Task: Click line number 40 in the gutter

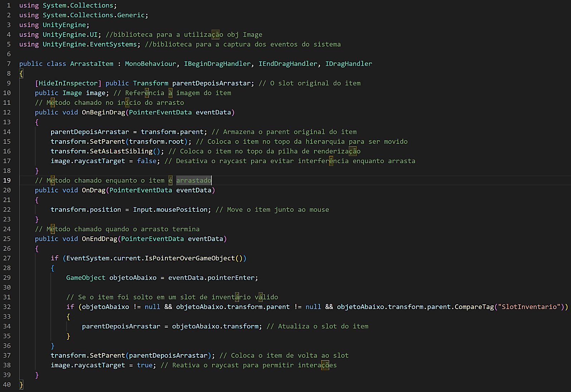Action: [x=7, y=385]
